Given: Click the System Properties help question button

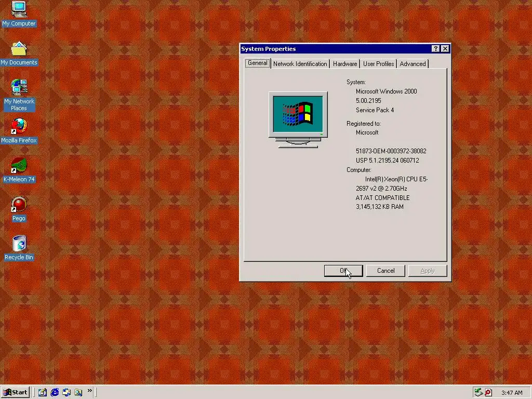Looking at the screenshot, I should coord(436,49).
